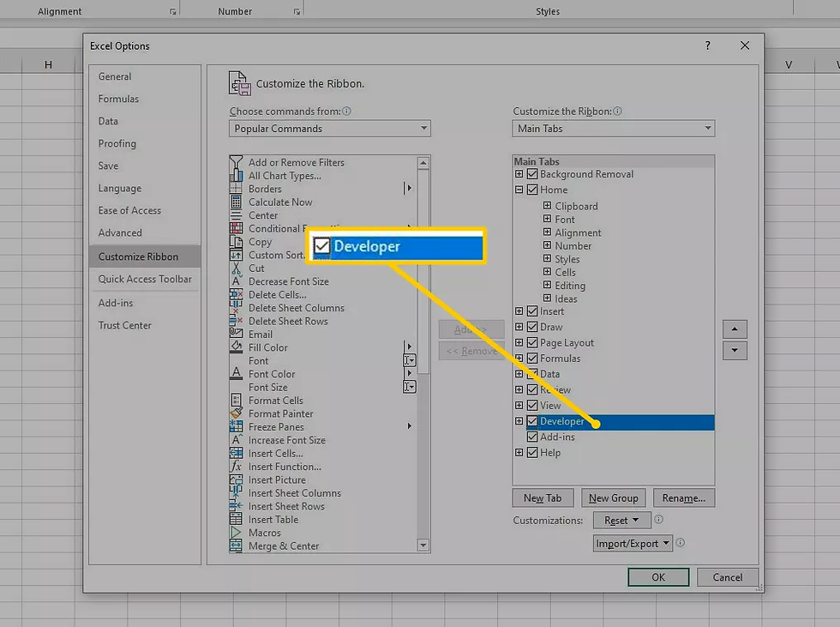Click the Format Painter brush icon
Viewport: 840px width, 627px height.
(236, 413)
